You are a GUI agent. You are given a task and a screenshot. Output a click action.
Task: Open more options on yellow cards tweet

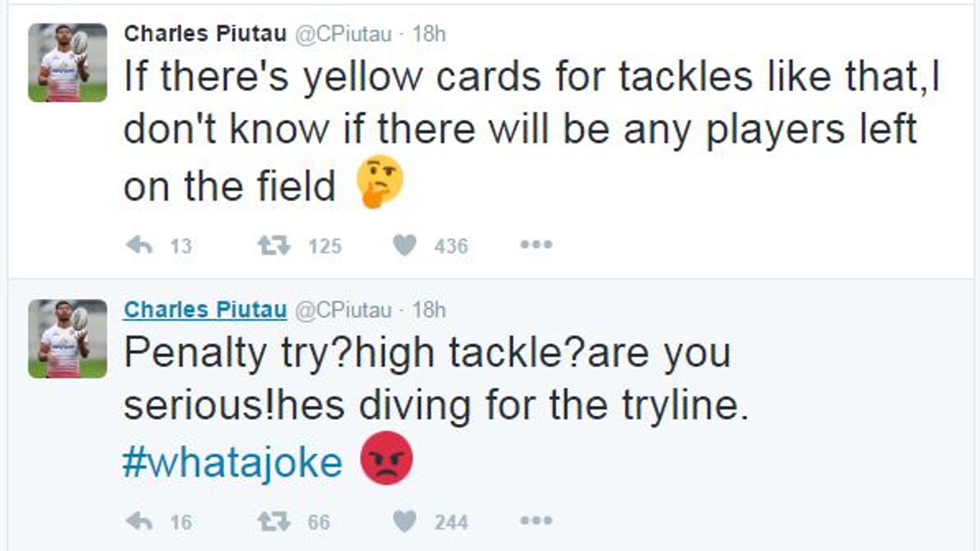pos(536,245)
